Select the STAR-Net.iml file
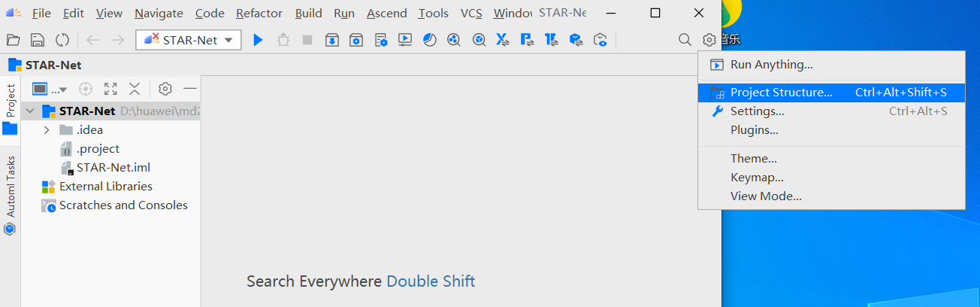 coord(113,168)
